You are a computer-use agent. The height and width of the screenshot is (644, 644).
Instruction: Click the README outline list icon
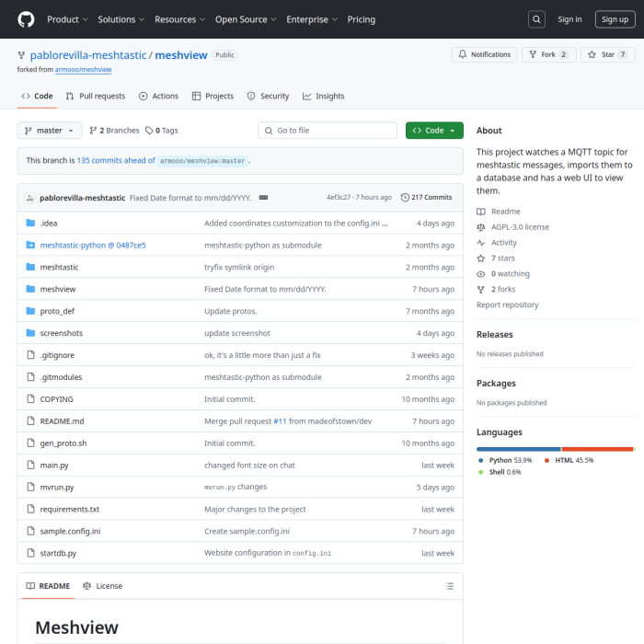click(449, 586)
